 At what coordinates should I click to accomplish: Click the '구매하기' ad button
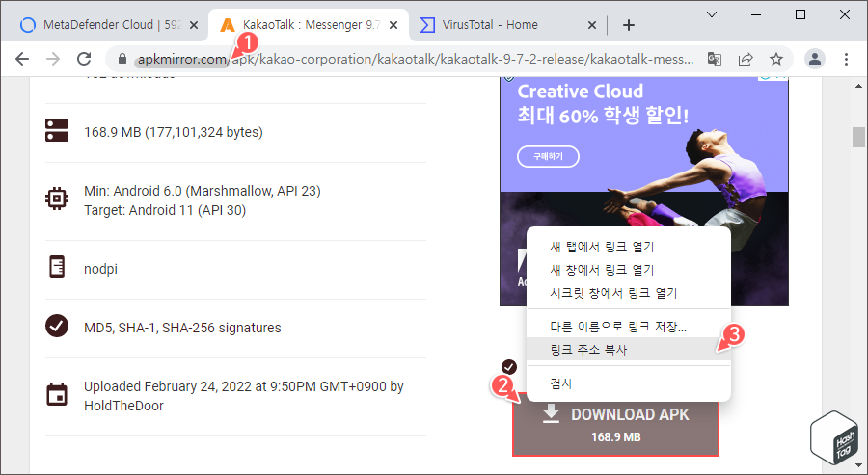(548, 156)
